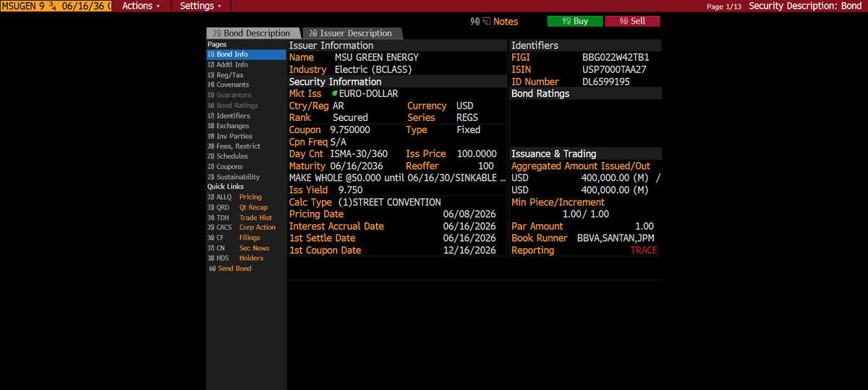The height and width of the screenshot is (390, 868).
Task: Click the Iss Yield value 9.750
Action: pyautogui.click(x=350, y=190)
